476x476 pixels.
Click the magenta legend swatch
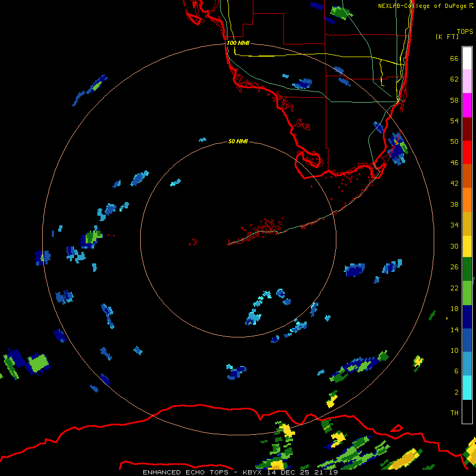tap(467, 105)
